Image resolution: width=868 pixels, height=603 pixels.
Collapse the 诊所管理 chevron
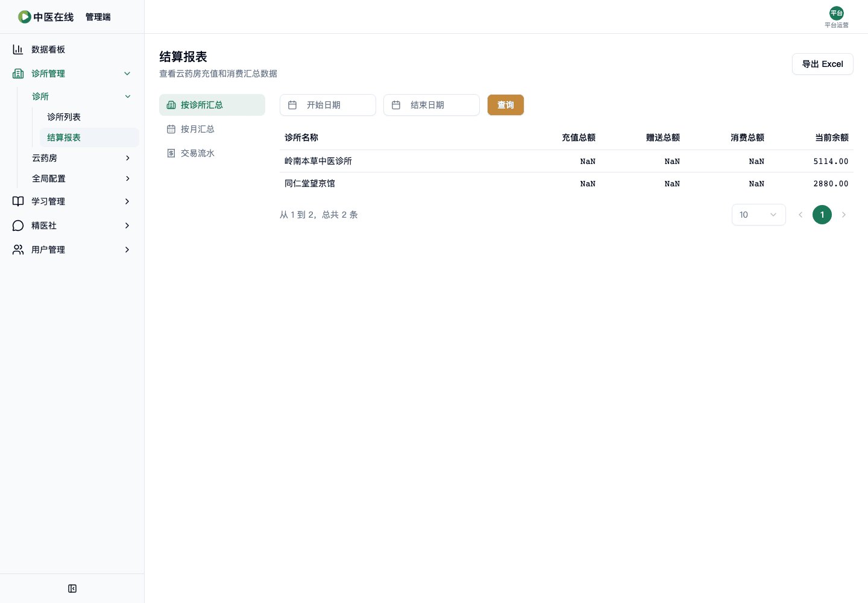(x=127, y=74)
